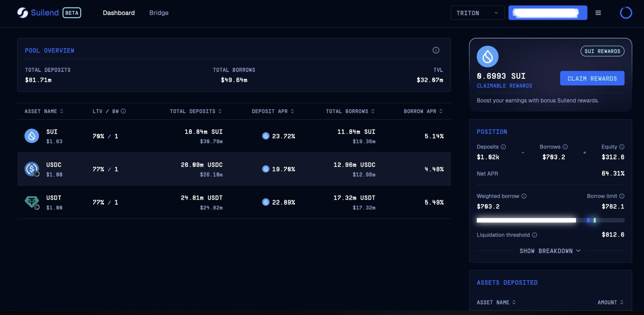Click the borrow limit utilization bar
644x315 pixels.
(x=550, y=220)
